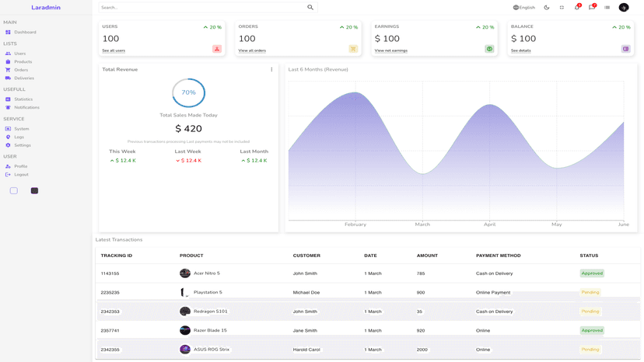This screenshot has height=362, width=644.
Task: Open the user avatar profile menu
Action: (x=624, y=8)
